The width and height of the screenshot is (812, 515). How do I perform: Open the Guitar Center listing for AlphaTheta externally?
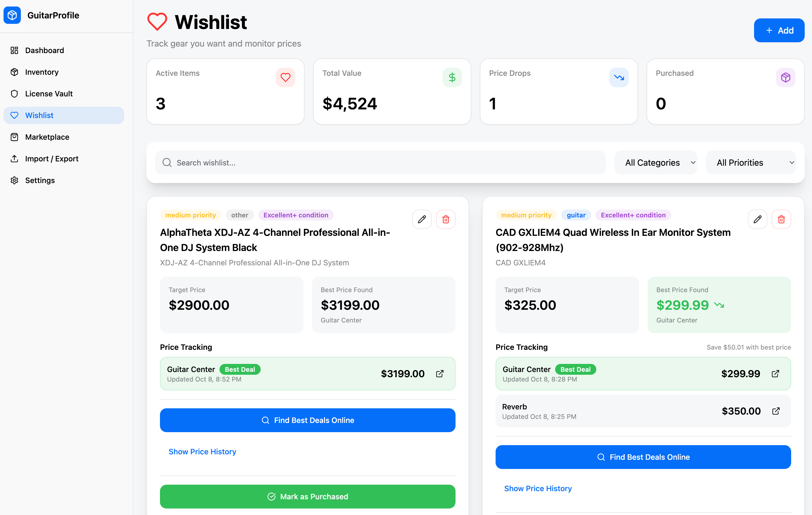pos(440,374)
